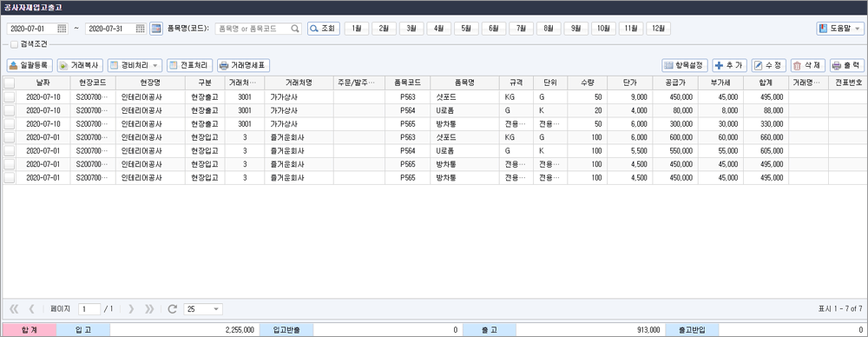Select the 11월 month button

pyautogui.click(x=630, y=29)
